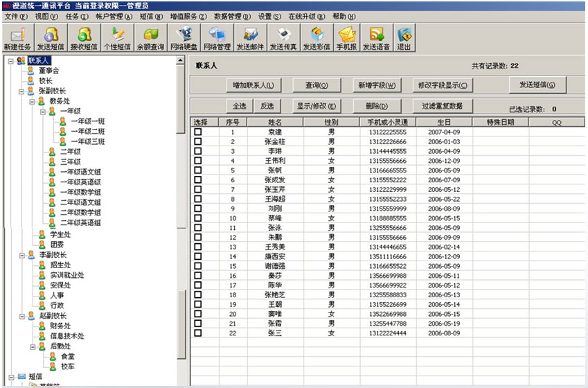
Task: Click the 发送传真 fax icon
Action: [x=283, y=37]
